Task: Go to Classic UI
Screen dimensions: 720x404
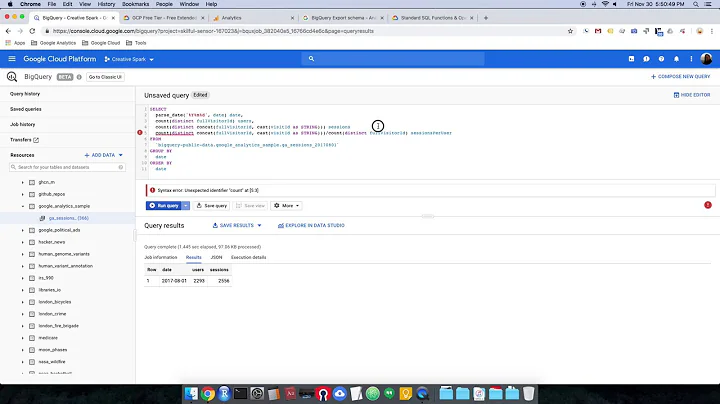Action: coord(105,77)
